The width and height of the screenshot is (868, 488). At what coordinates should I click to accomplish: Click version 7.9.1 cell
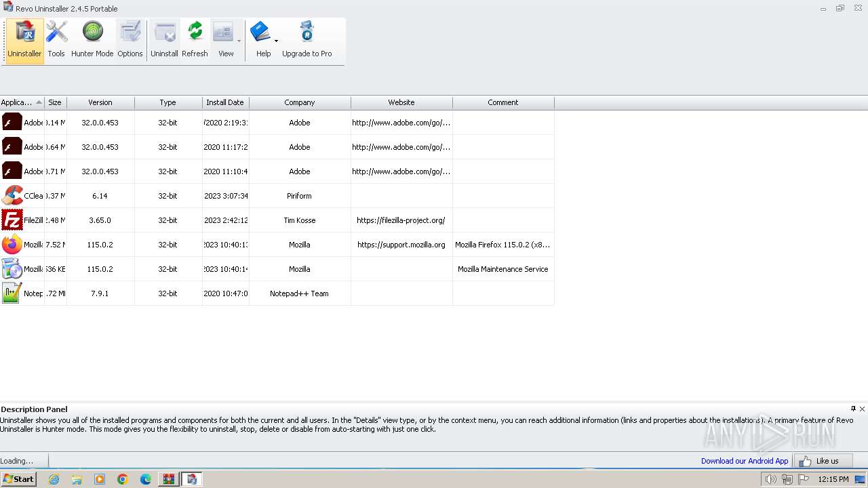pos(100,293)
